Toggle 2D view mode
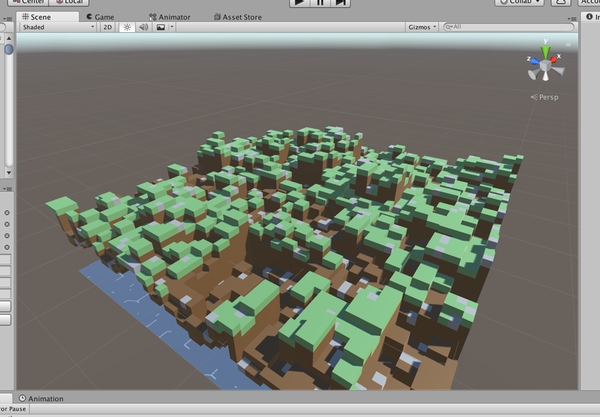This screenshot has width=600, height=417. 108,27
